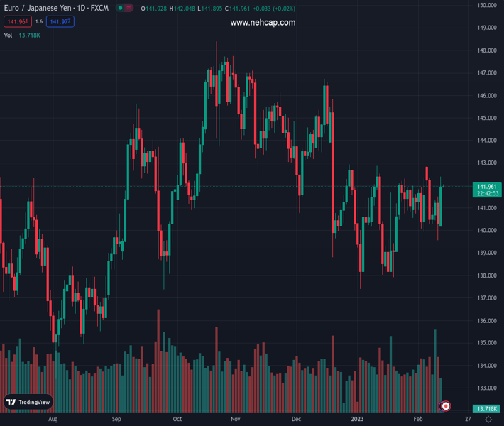Screen dimensions: 504x426
Task: Click the current price label 141.961 on axis
Action: click(x=488, y=186)
